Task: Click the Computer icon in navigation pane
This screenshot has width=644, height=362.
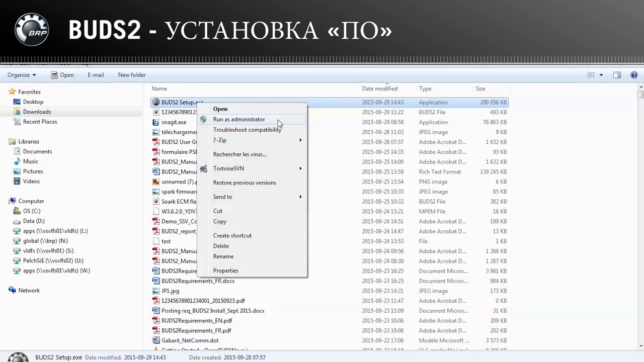Action: 12,201
